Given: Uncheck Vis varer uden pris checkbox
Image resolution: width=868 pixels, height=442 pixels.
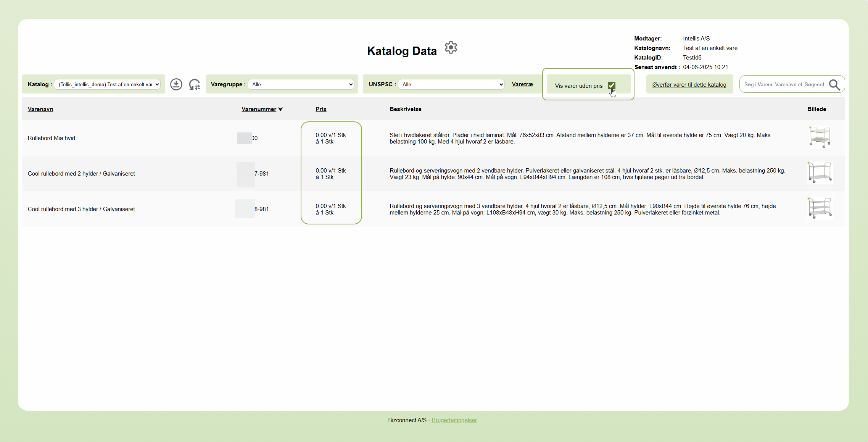Looking at the screenshot, I should [611, 85].
